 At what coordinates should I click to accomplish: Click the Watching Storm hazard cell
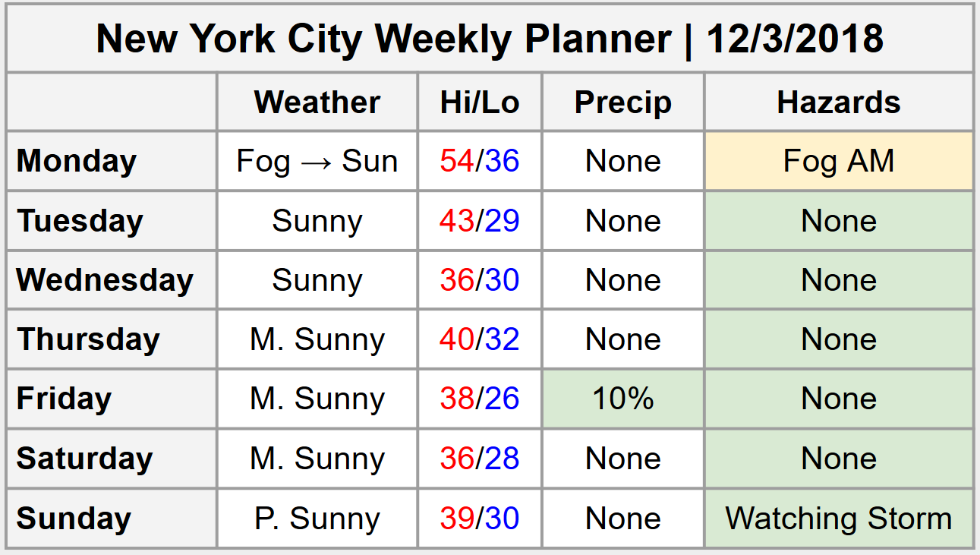(839, 519)
